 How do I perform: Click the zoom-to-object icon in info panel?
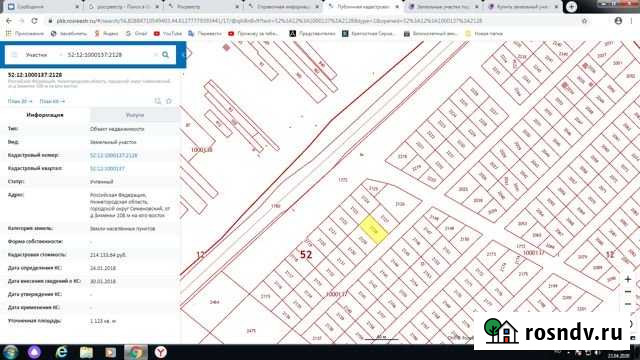[158, 101]
